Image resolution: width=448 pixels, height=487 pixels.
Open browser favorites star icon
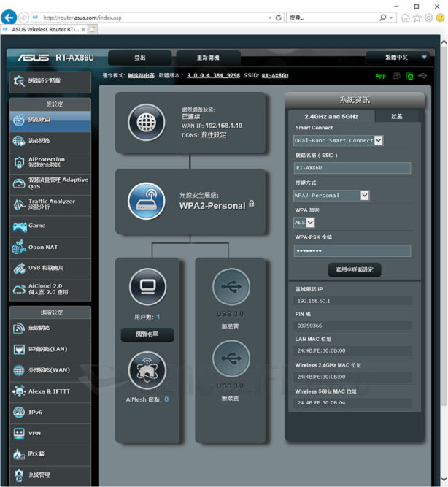coord(417,18)
